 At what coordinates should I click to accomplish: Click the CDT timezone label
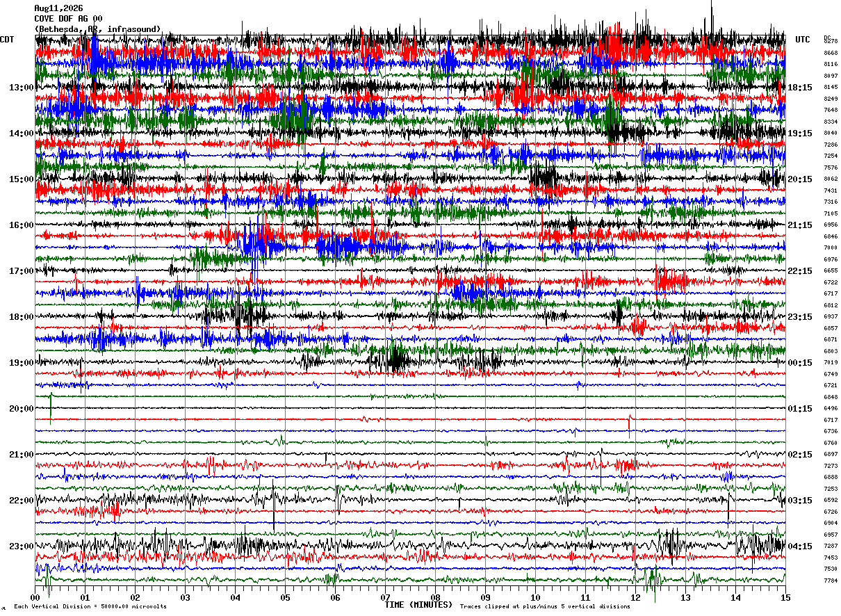8,40
